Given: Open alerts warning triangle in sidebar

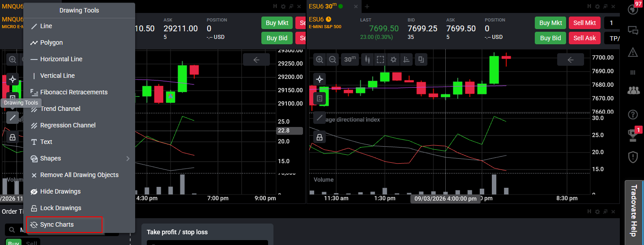Looking at the screenshot, I should 633,52.
